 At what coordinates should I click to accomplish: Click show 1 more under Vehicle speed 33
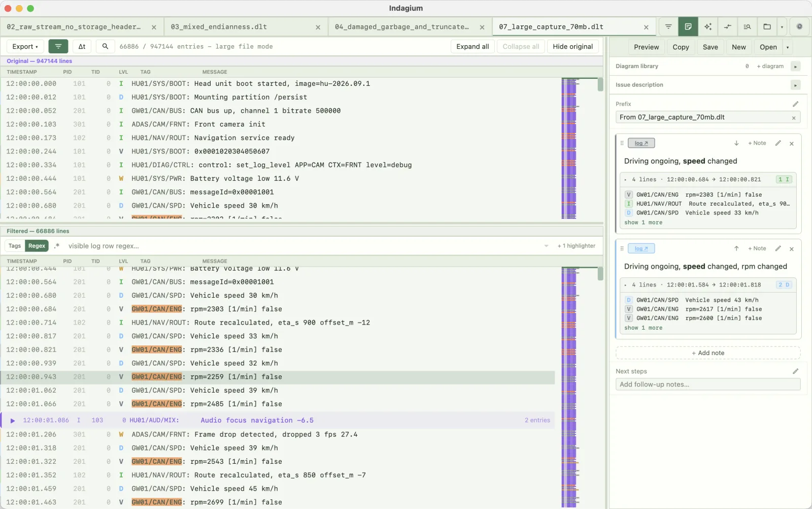[x=643, y=222]
